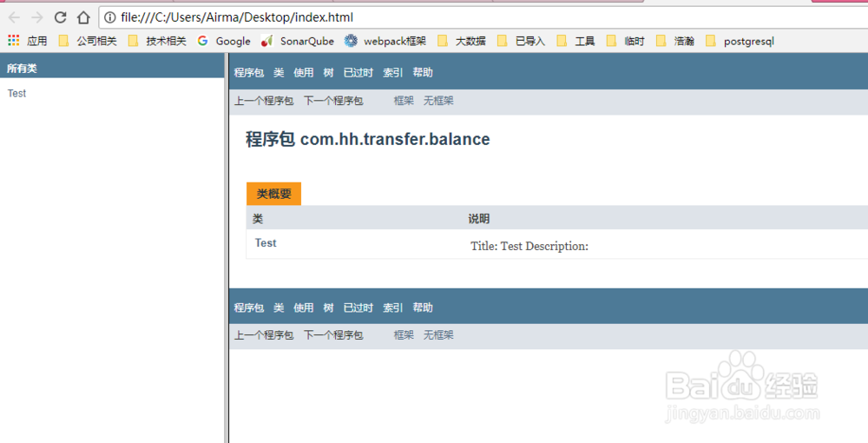
Task: Click 'Title: Test Description:' table cell
Action: coord(529,246)
